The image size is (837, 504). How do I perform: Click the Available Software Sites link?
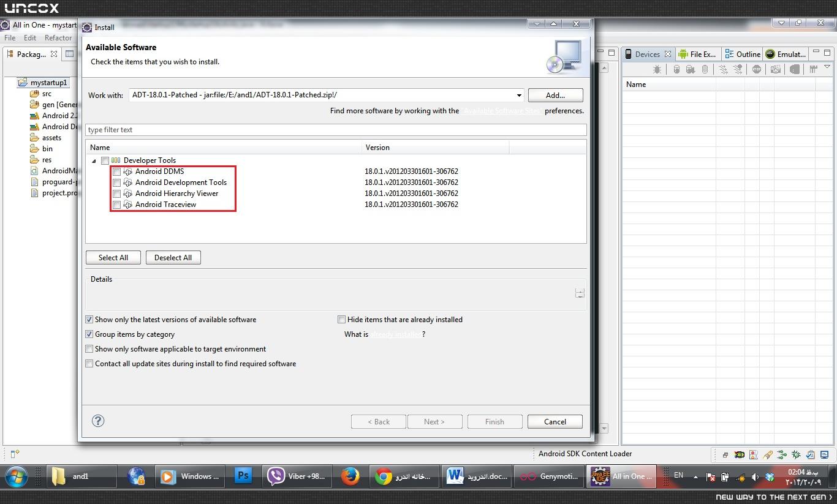pos(501,111)
